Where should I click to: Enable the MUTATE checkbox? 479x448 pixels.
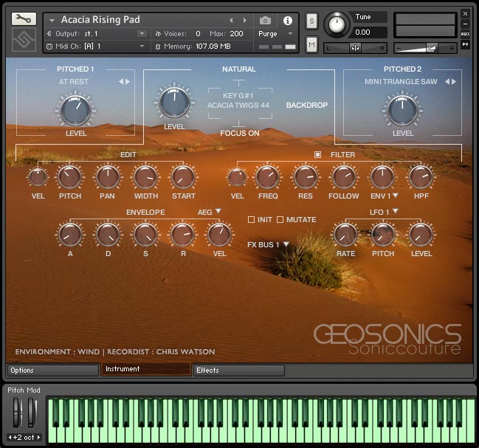[280, 220]
